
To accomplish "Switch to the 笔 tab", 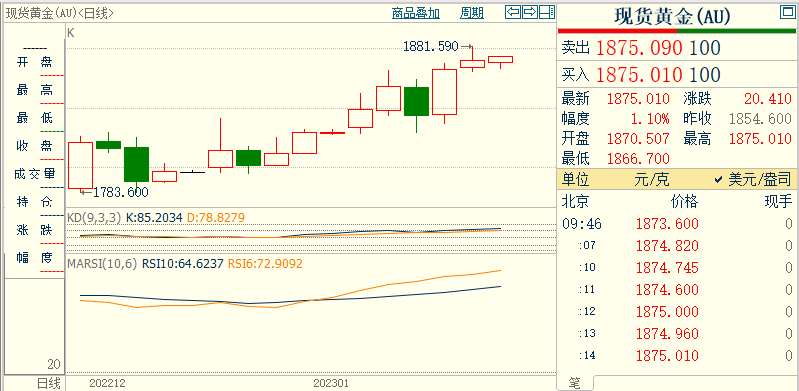I will click(x=574, y=383).
